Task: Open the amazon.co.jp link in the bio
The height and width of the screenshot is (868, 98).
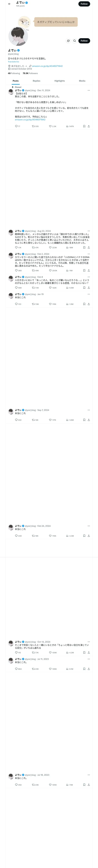Action: click(47, 66)
